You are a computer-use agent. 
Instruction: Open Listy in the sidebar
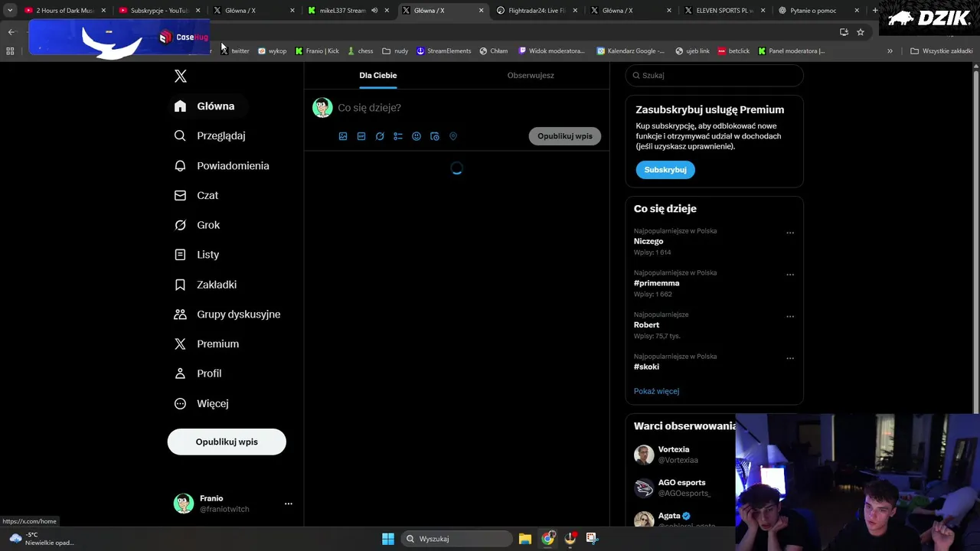pos(197,255)
